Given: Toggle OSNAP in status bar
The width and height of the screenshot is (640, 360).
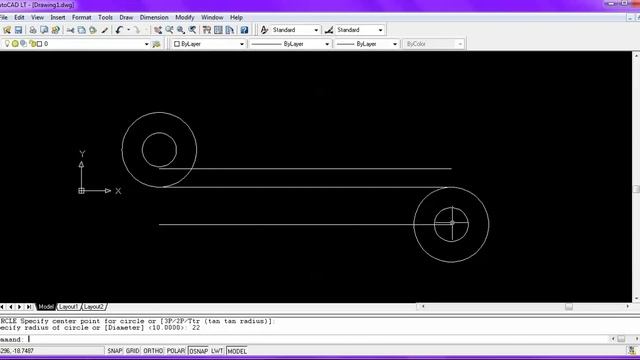Looking at the screenshot, I should point(198,351).
